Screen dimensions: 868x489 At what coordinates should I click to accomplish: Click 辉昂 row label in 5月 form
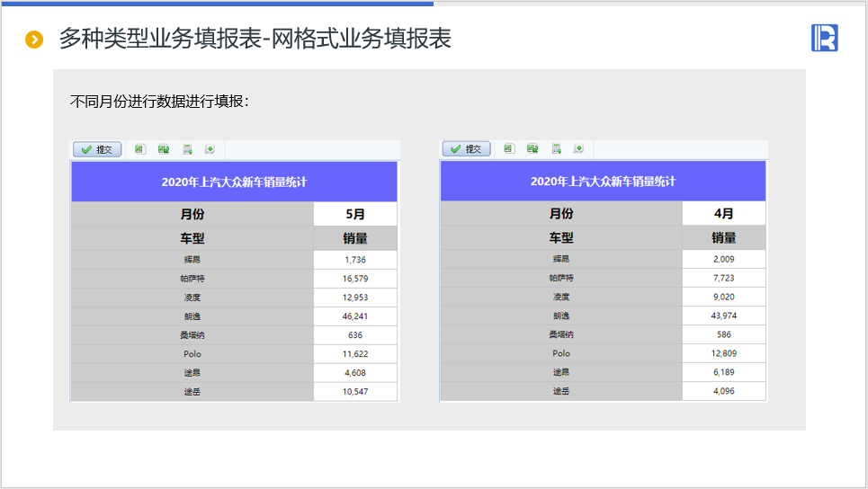point(192,260)
